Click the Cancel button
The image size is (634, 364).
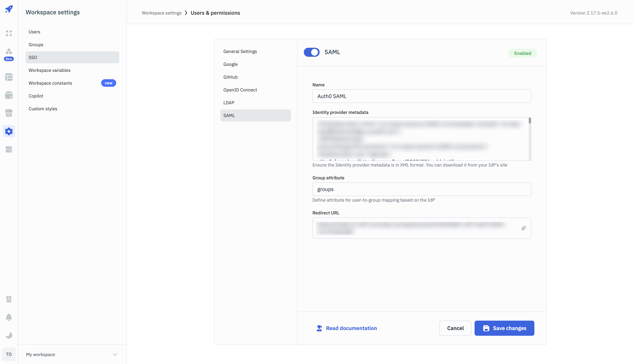click(455, 328)
